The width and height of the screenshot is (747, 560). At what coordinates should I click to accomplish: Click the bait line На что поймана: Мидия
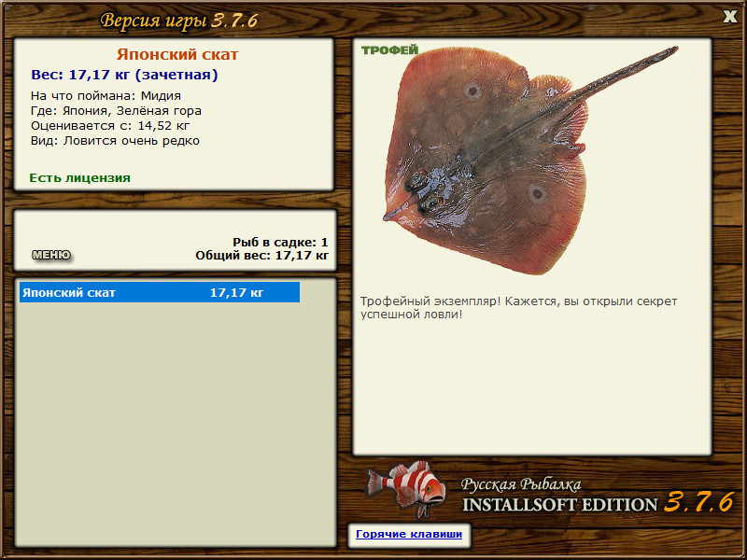pyautogui.click(x=106, y=96)
